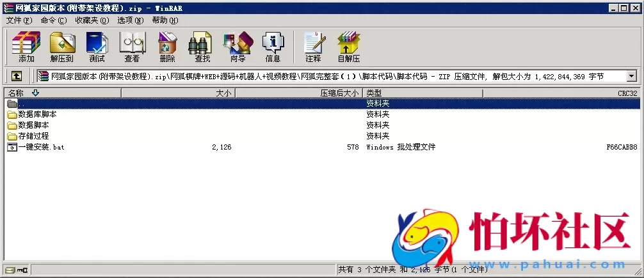
Task: Select the 一键安装.bat file name
Action: click(41, 147)
